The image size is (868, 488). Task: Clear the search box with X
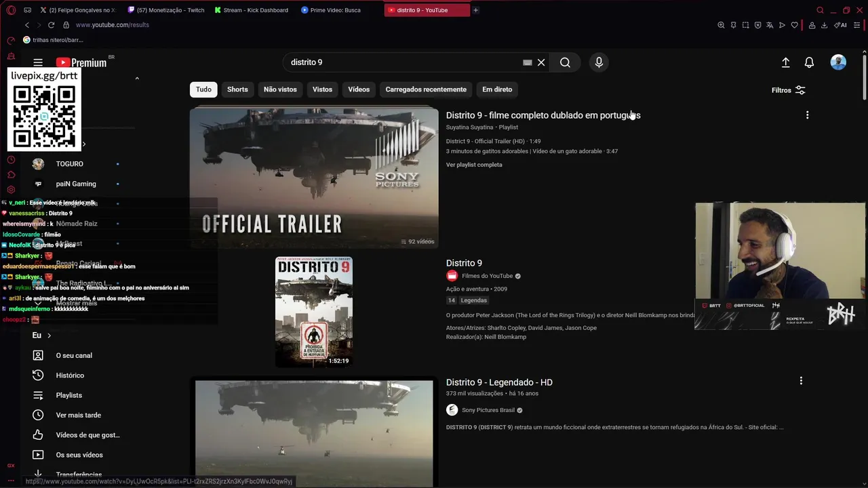coord(541,62)
